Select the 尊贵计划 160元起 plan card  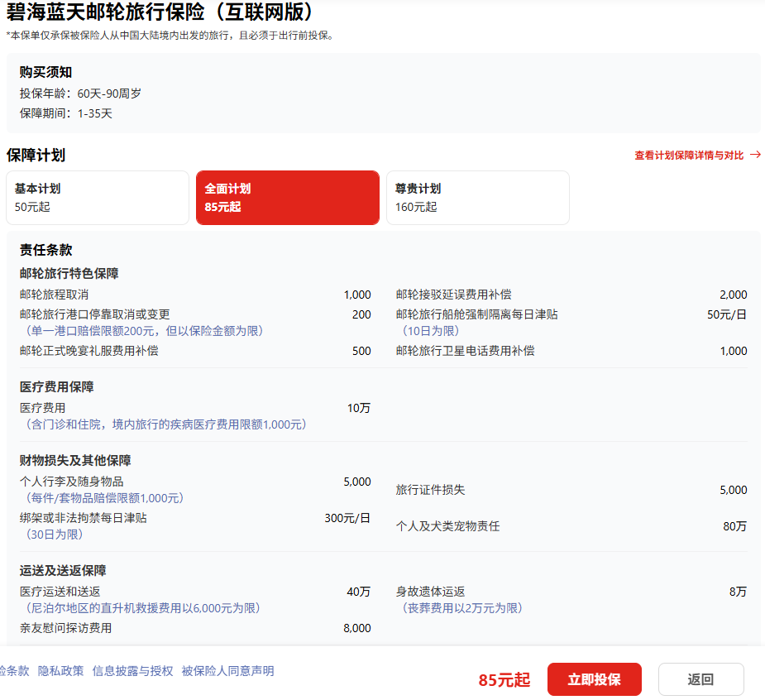(x=478, y=198)
